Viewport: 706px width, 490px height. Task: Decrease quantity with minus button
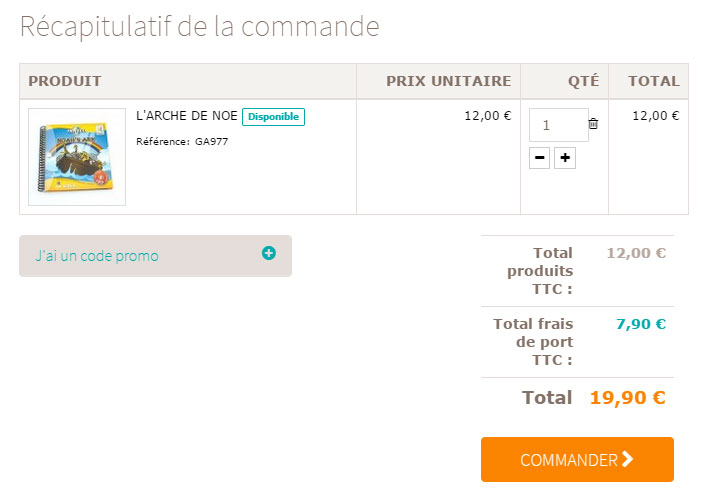(x=539, y=158)
